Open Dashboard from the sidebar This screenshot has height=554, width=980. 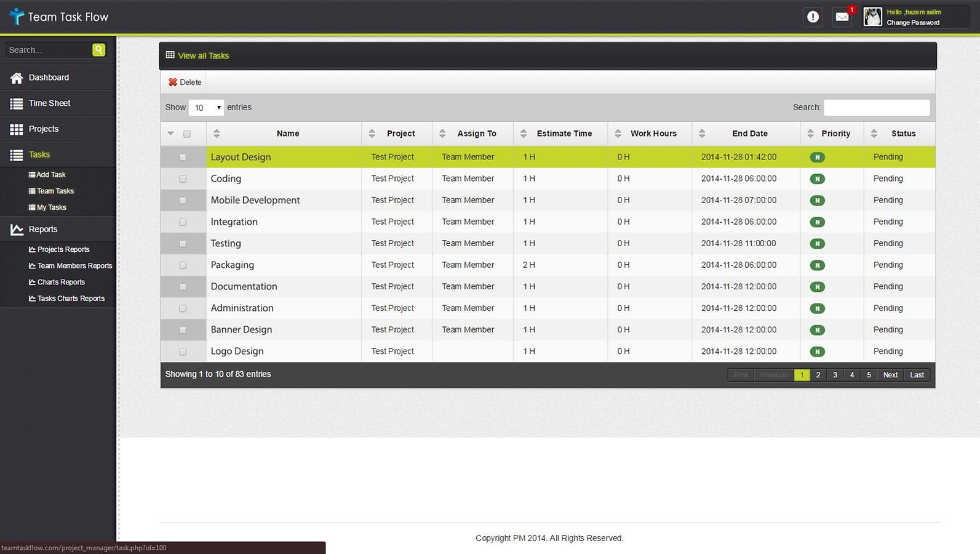[x=49, y=78]
